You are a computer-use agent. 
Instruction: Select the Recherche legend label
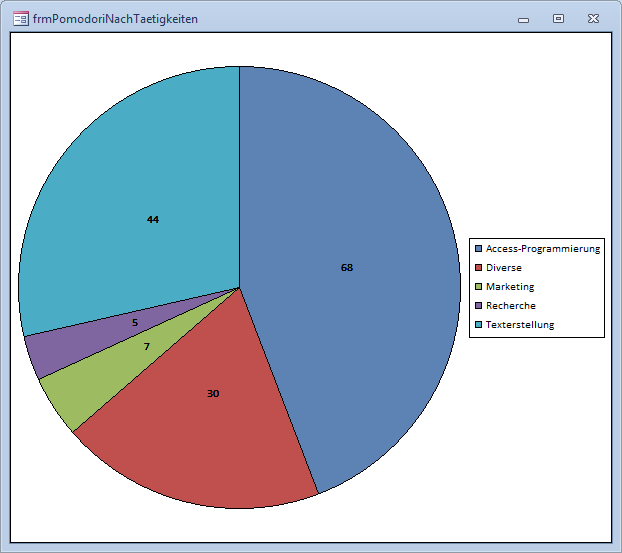coord(511,306)
